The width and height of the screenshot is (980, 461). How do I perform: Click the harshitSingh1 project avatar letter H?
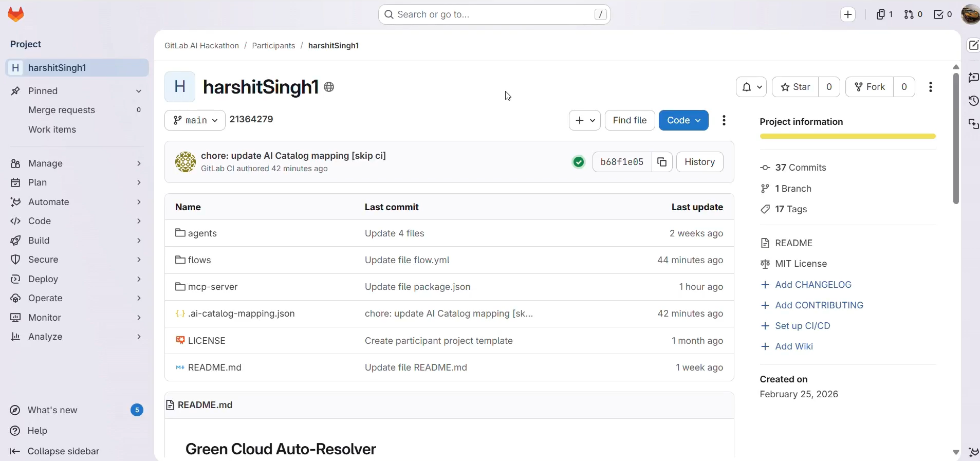tap(180, 87)
